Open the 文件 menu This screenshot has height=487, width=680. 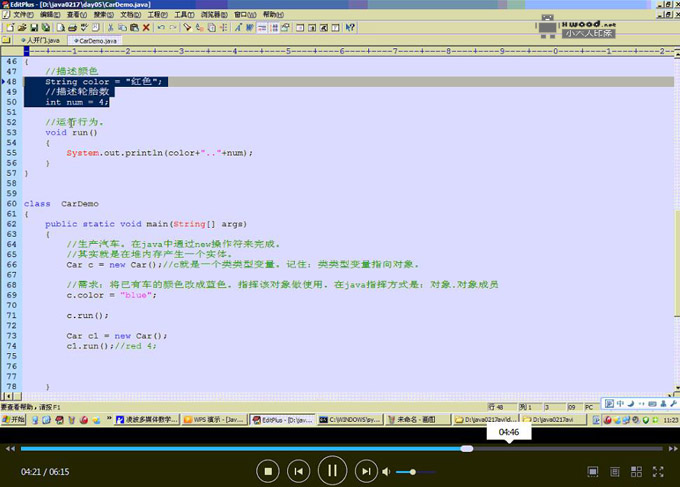(23, 15)
